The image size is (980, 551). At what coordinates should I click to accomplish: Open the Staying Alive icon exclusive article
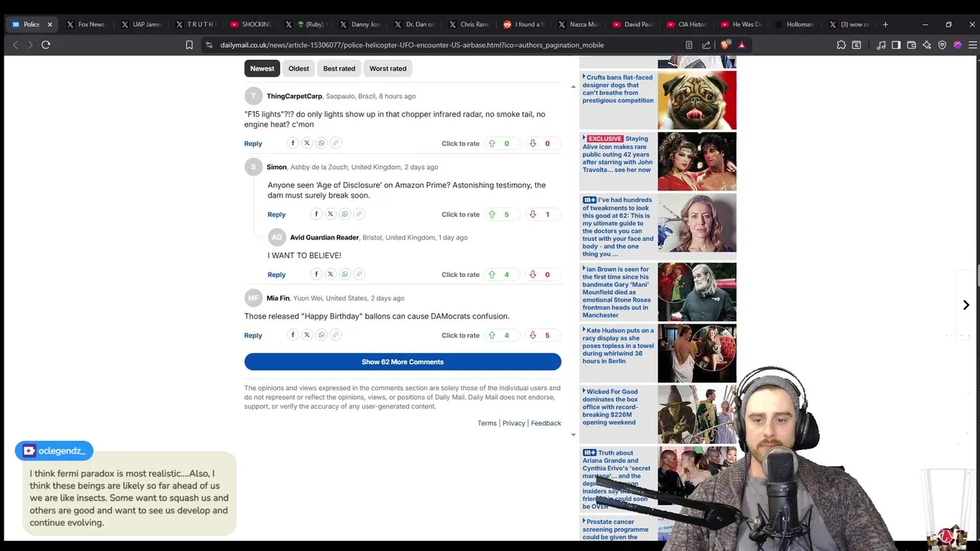618,155
